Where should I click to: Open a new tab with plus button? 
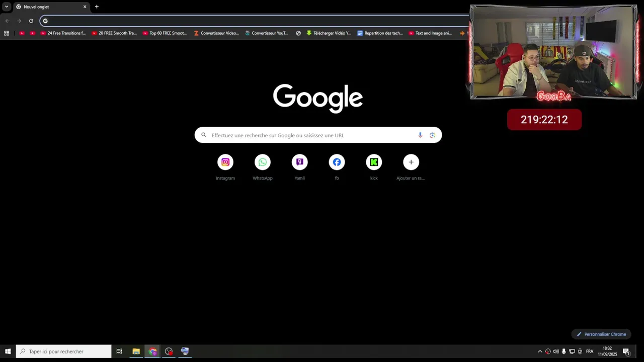tap(97, 7)
